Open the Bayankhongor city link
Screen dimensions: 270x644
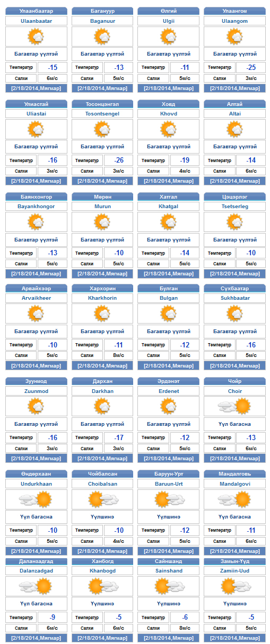[x=36, y=207]
